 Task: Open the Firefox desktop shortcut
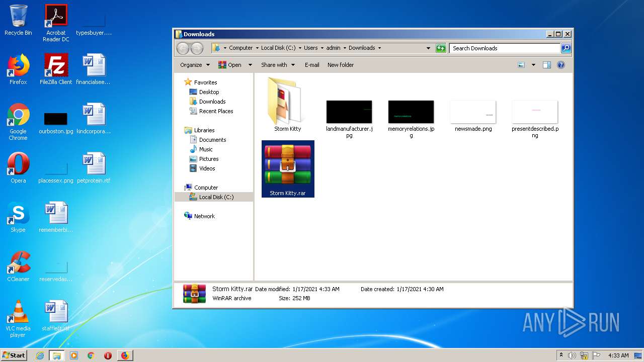click(18, 69)
